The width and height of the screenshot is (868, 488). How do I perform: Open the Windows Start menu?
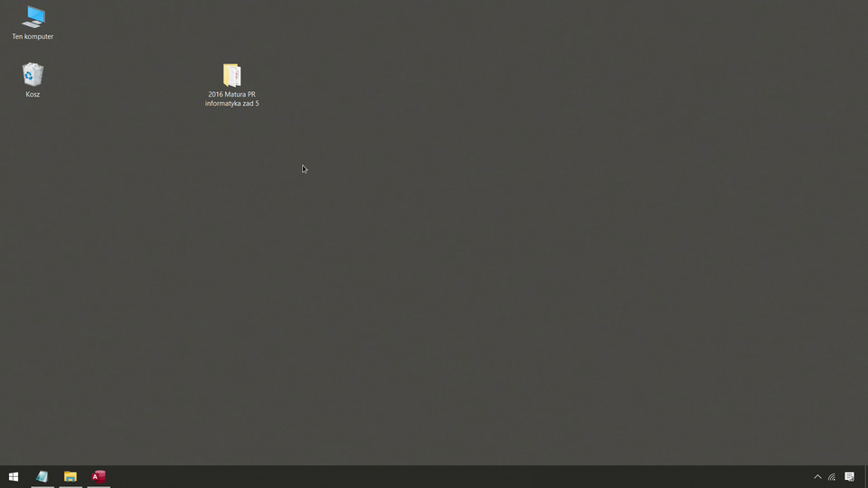point(14,476)
